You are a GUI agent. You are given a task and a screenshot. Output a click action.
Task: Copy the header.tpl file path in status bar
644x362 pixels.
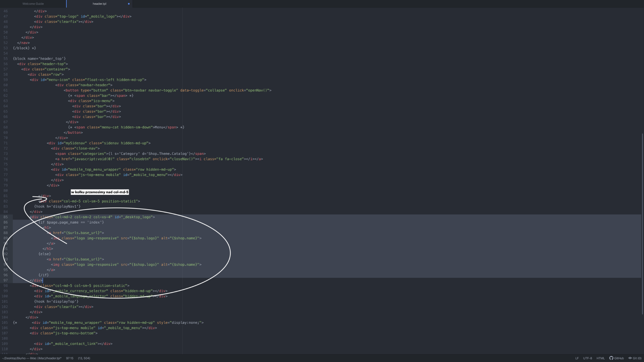pyautogui.click(x=32, y=358)
